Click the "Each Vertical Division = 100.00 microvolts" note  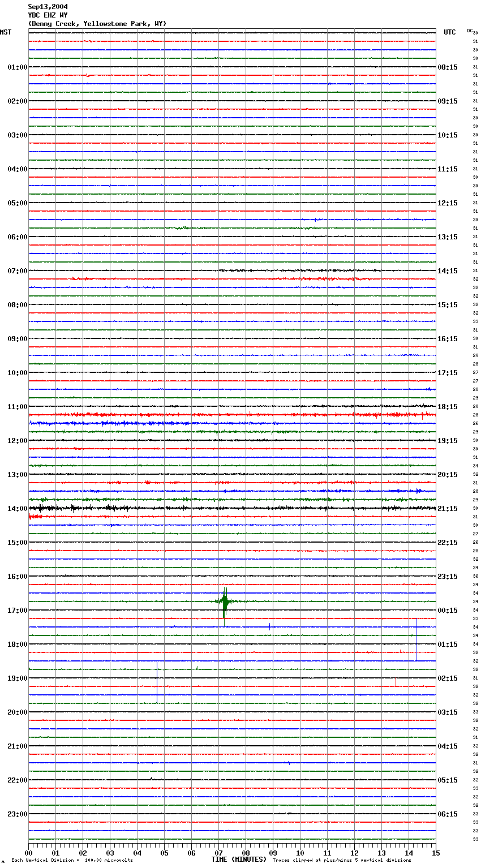pyautogui.click(x=72, y=861)
